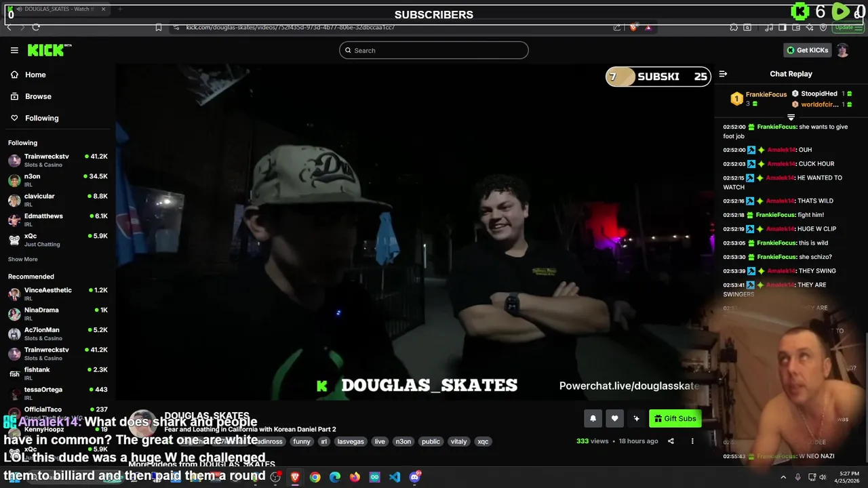
Task: Show hidden system tray icons chevron
Action: 783,477
